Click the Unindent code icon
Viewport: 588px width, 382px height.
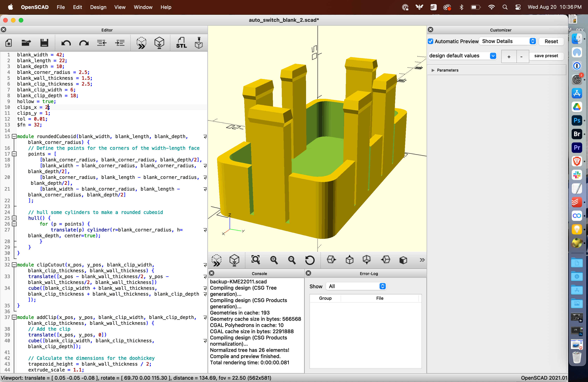tap(101, 43)
